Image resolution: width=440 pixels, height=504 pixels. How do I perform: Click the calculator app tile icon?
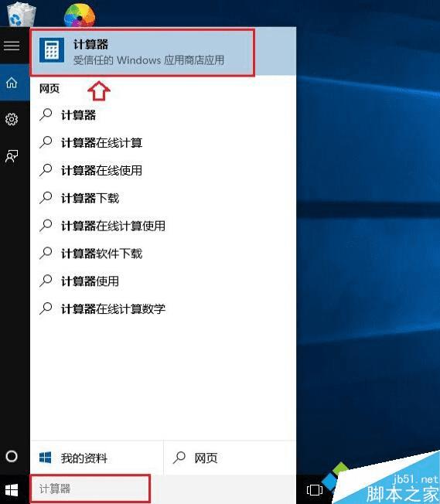tap(52, 50)
